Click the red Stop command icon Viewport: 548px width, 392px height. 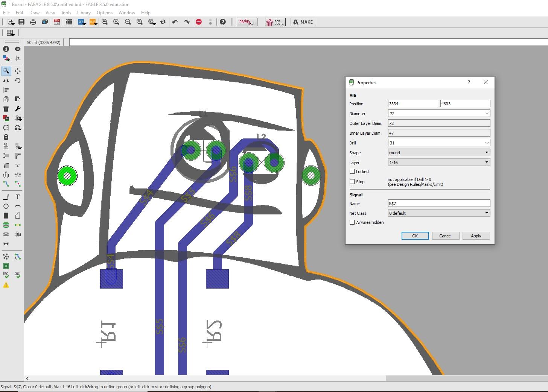[199, 22]
